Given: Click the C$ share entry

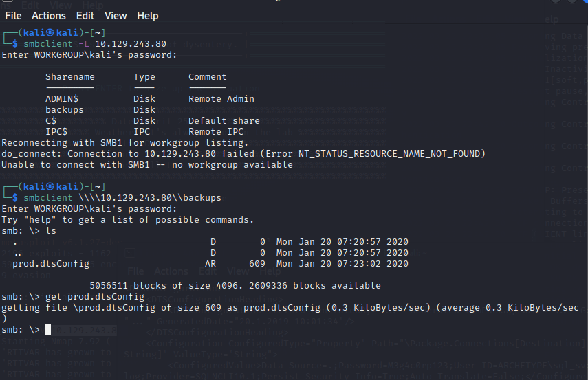Looking at the screenshot, I should pos(51,121).
